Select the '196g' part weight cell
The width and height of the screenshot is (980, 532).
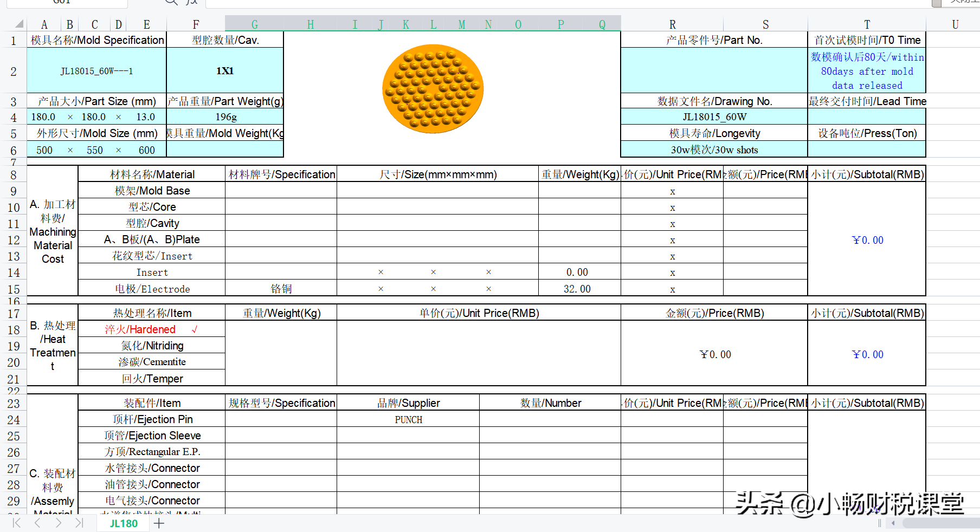coord(225,117)
